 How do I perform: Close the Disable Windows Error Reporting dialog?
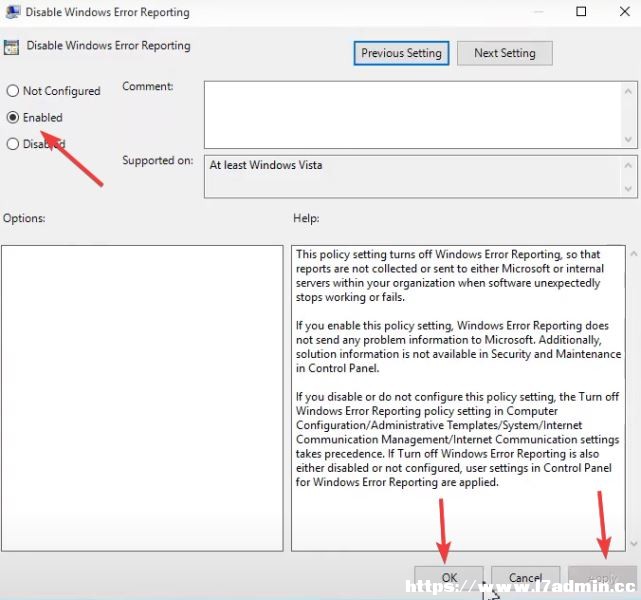point(625,11)
